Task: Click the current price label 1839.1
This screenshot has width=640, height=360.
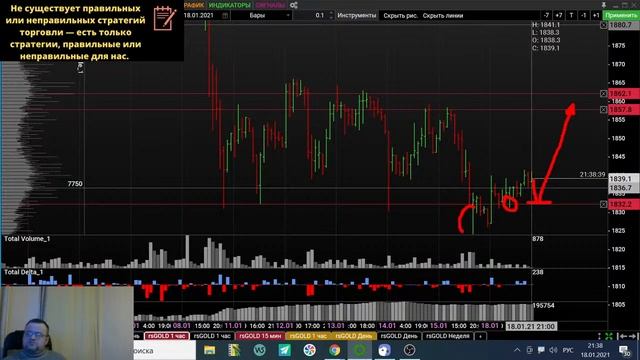Action: tap(624, 179)
